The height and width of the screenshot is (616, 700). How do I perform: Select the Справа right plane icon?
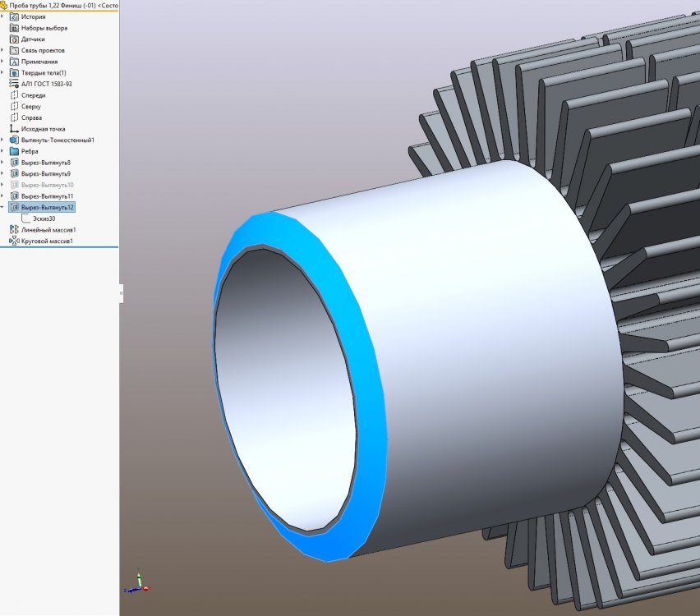pos(14,117)
